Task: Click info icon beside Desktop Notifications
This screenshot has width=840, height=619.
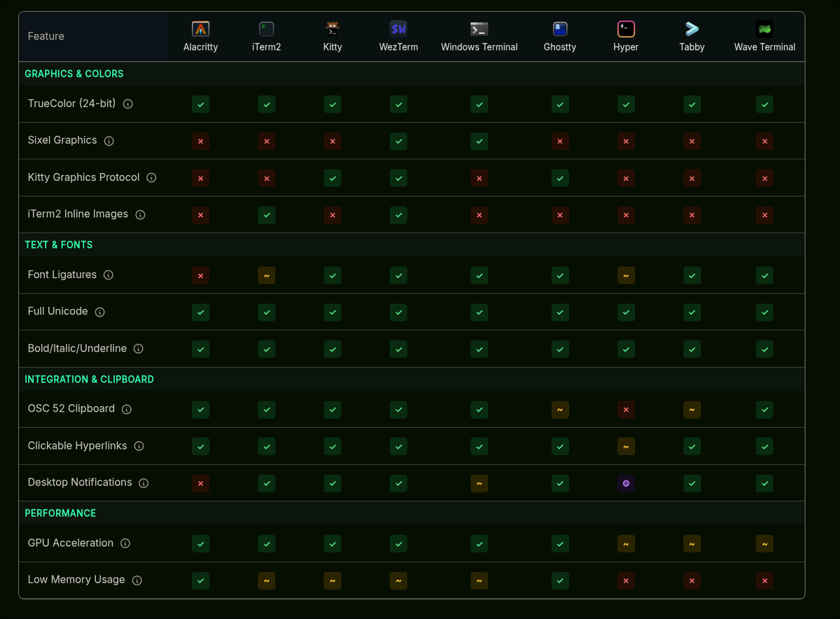Action: coord(143,483)
